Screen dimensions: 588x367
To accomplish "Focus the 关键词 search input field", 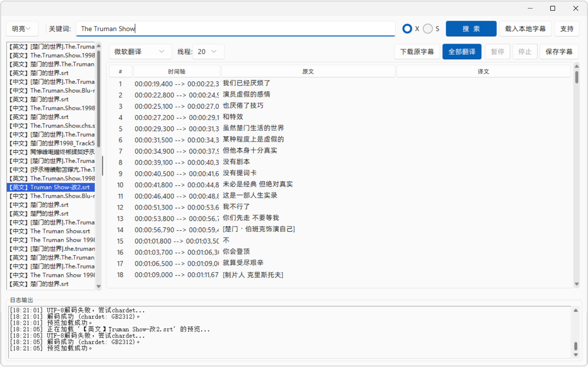I will tap(235, 29).
